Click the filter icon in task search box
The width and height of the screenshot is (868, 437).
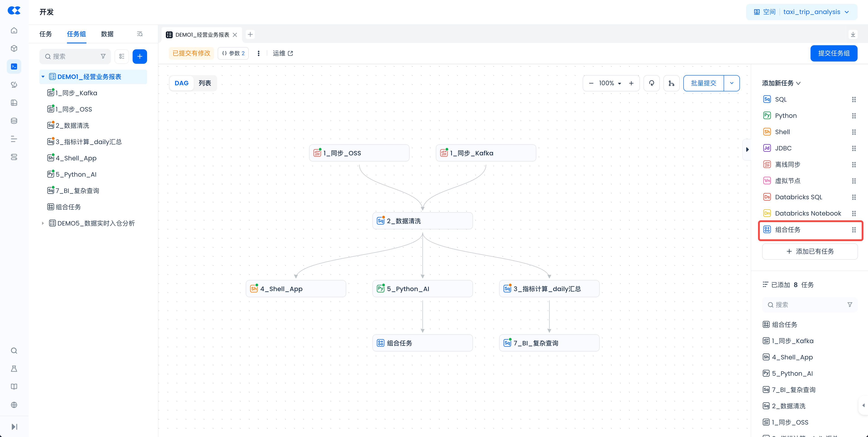[103, 56]
